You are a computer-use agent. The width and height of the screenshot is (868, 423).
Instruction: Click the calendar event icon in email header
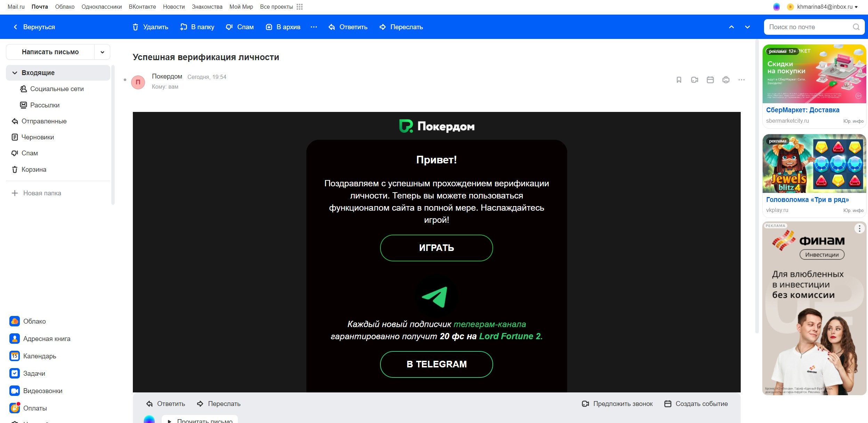tap(710, 80)
